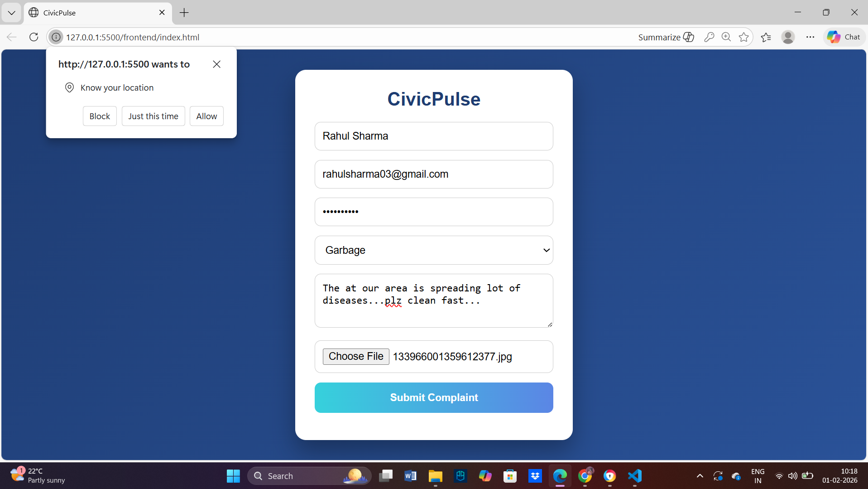This screenshot has width=868, height=489.
Task: Open the complaint category dropdown showing Garbage
Action: pos(433,250)
